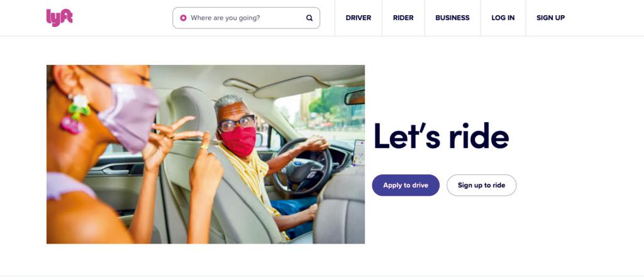
Task: Click the pink Lyft logo
Action: [59, 18]
